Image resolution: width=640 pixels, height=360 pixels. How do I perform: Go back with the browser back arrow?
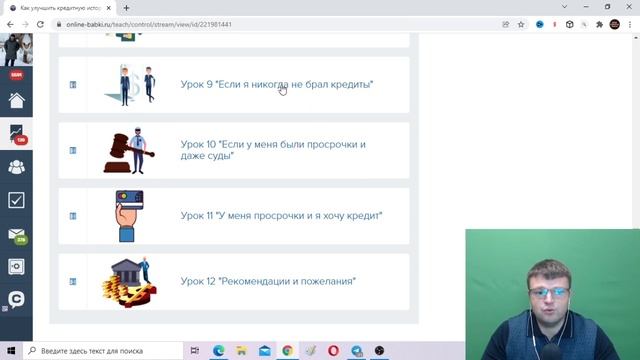(x=10, y=24)
